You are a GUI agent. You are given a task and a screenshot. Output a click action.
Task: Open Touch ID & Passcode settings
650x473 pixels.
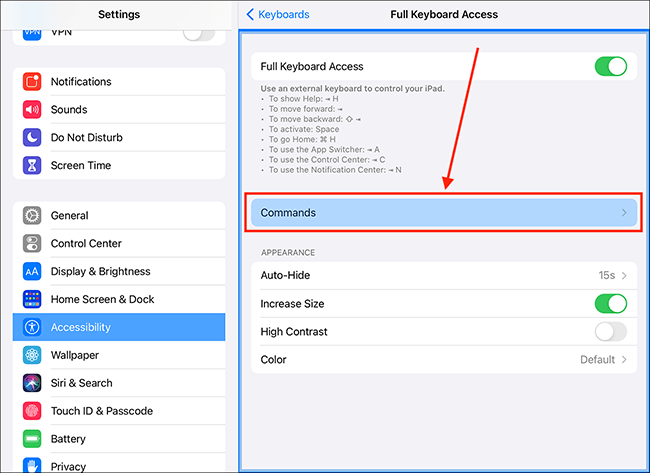pos(119,411)
